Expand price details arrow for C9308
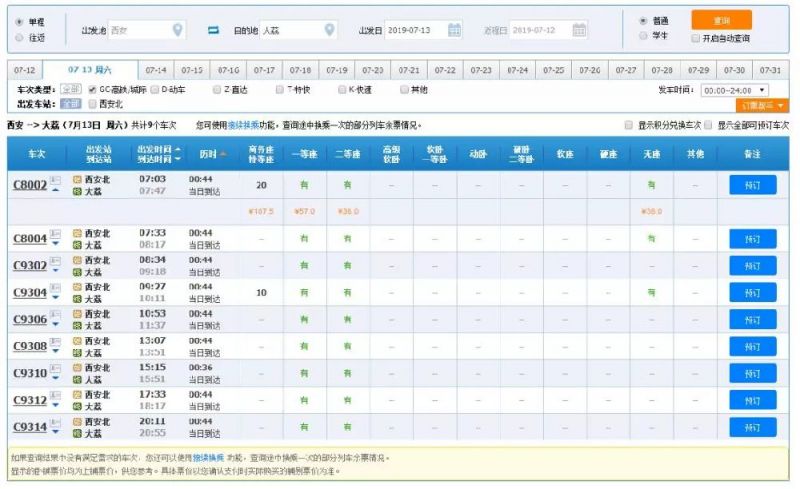Image resolution: width=800 pixels, height=489 pixels. (x=56, y=352)
